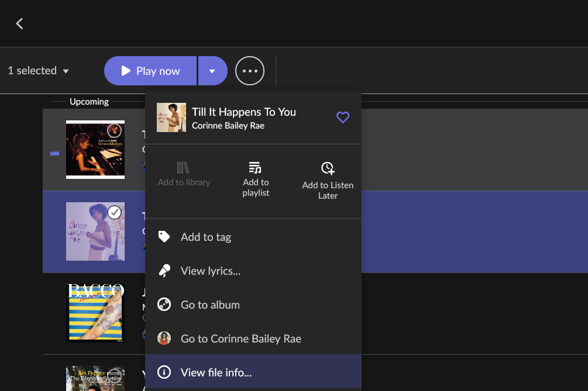Tick the selection circle on the piano album track
This screenshot has width=588, height=391.
(x=115, y=130)
